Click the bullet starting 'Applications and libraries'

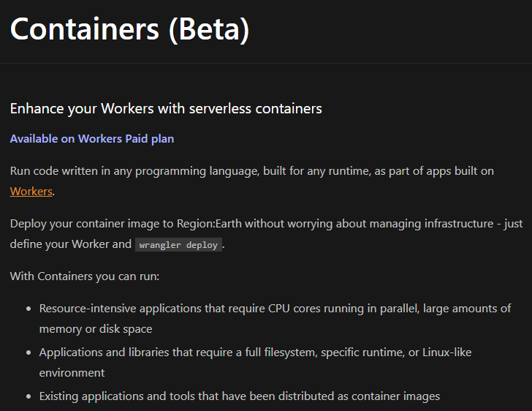point(255,363)
